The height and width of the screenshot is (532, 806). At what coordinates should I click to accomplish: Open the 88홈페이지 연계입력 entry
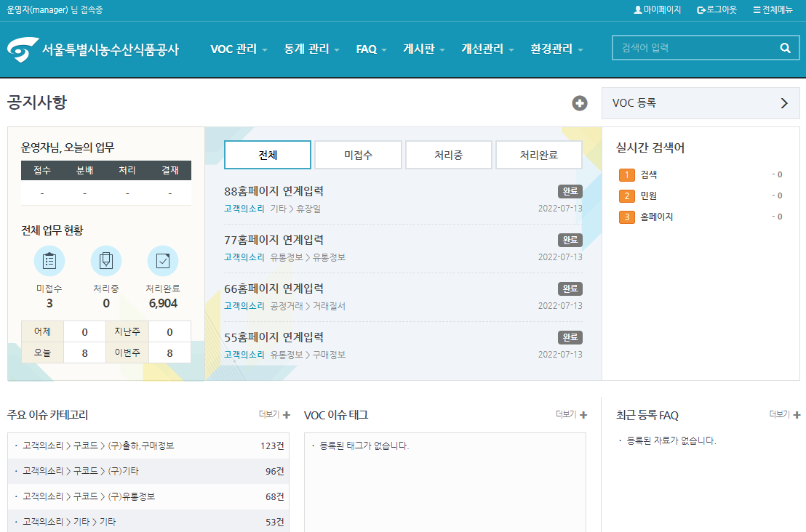click(x=274, y=191)
